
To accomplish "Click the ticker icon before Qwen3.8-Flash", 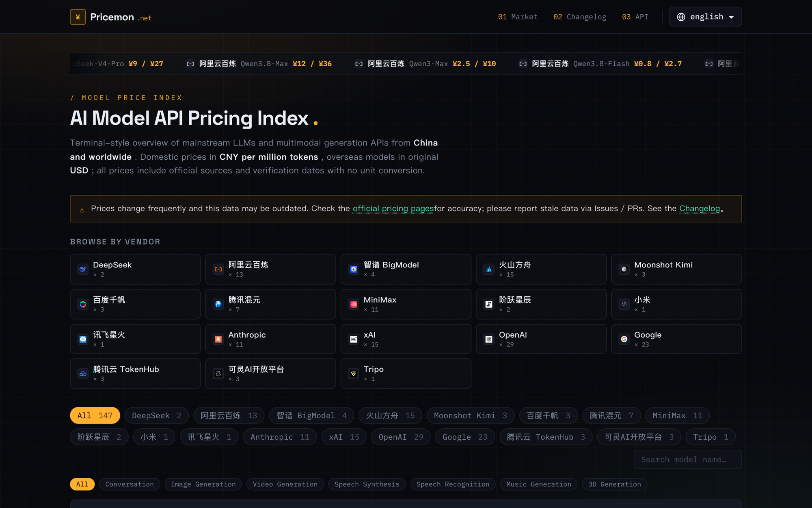I will point(523,64).
